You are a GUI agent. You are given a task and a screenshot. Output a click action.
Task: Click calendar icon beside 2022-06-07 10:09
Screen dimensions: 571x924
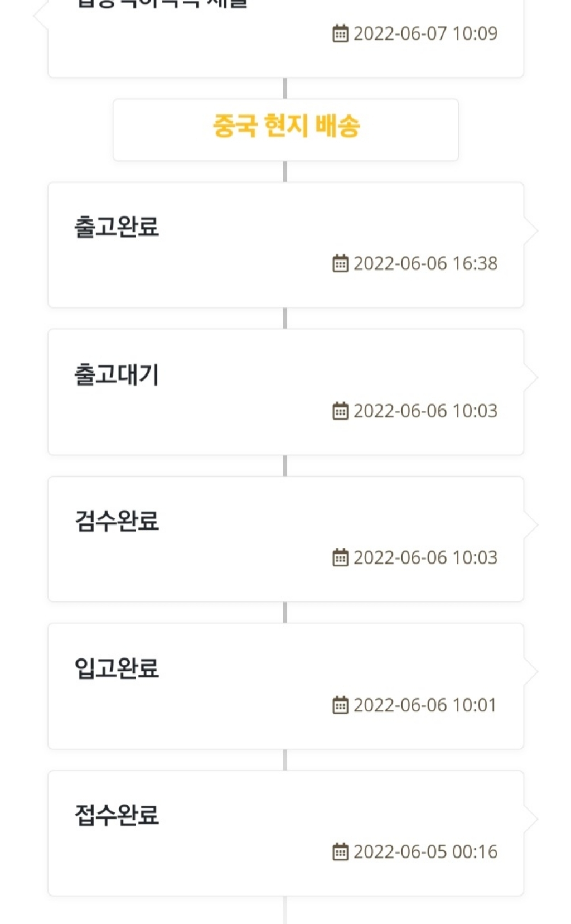340,33
